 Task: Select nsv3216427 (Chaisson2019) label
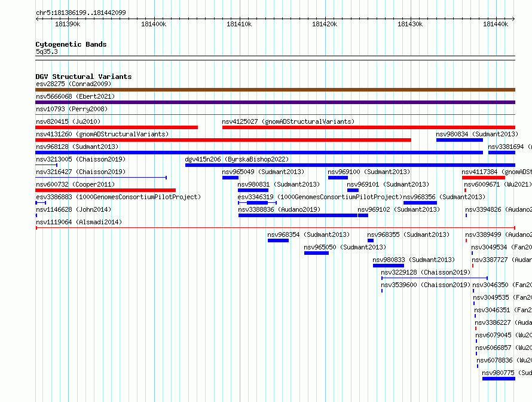tap(81, 172)
